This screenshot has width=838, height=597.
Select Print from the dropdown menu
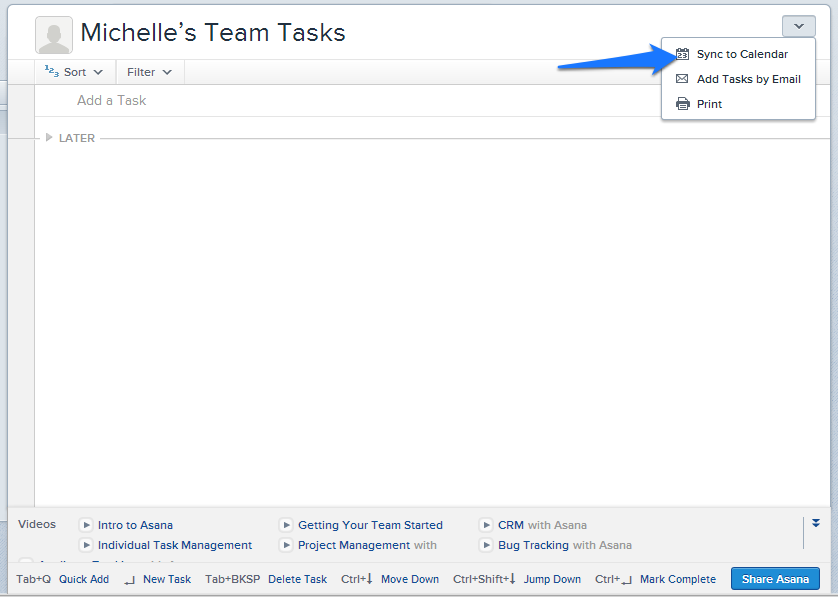pos(738,104)
